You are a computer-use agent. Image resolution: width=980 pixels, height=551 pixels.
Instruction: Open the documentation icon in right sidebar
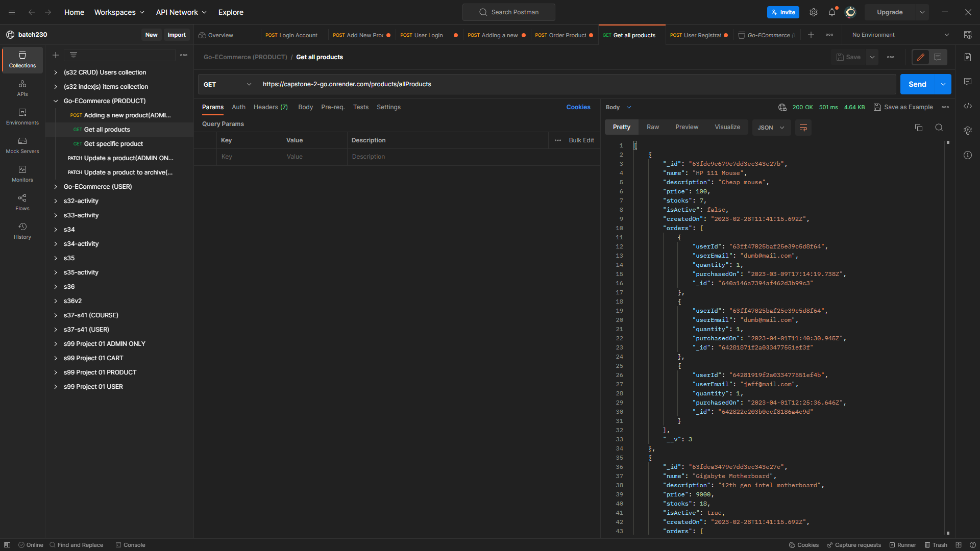pyautogui.click(x=968, y=57)
